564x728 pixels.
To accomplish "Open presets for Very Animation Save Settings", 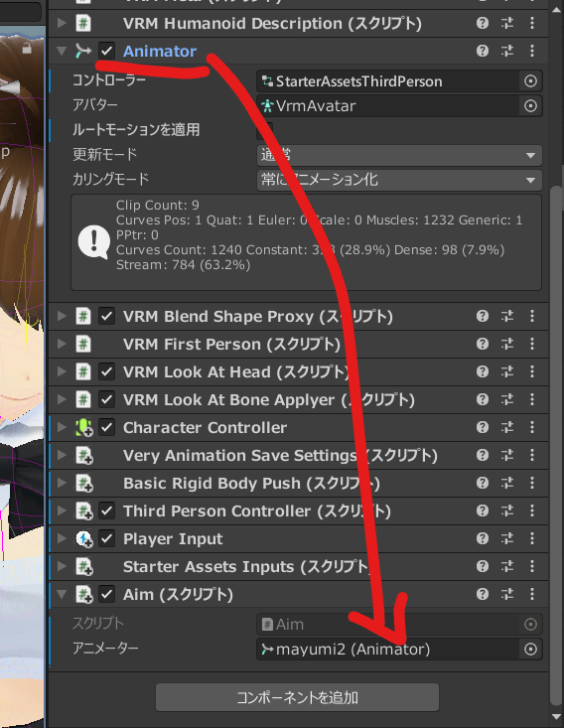I will point(507,456).
